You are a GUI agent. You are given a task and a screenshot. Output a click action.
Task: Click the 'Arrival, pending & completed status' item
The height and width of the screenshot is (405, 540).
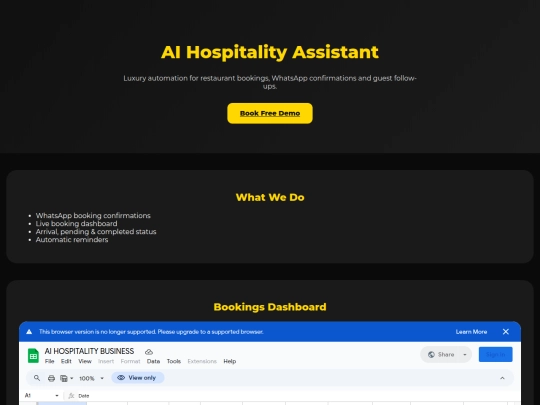[96, 231]
